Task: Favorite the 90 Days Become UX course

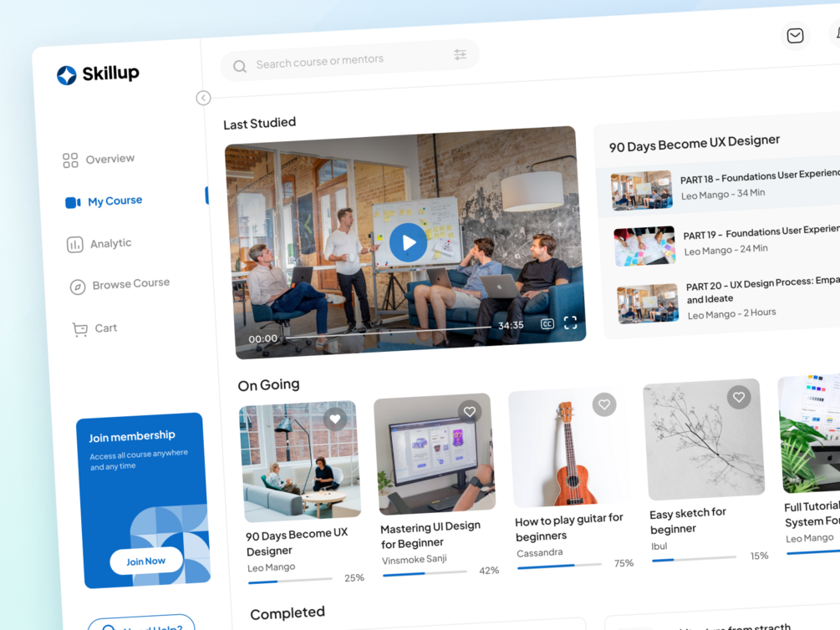Action: coord(335,419)
